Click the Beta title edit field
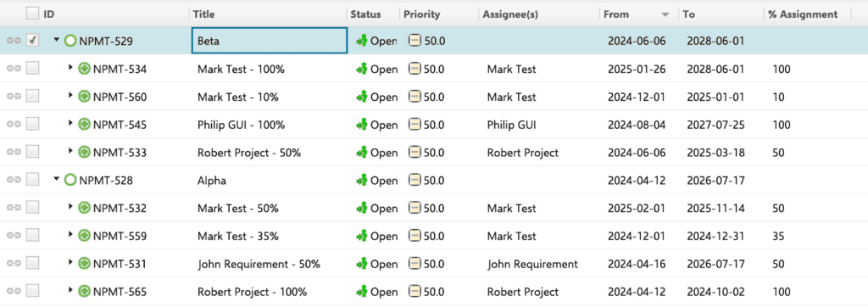 (269, 41)
